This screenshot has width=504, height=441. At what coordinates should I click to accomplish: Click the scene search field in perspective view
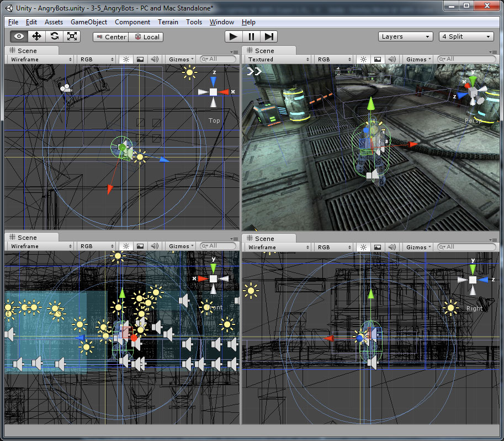[x=466, y=59]
